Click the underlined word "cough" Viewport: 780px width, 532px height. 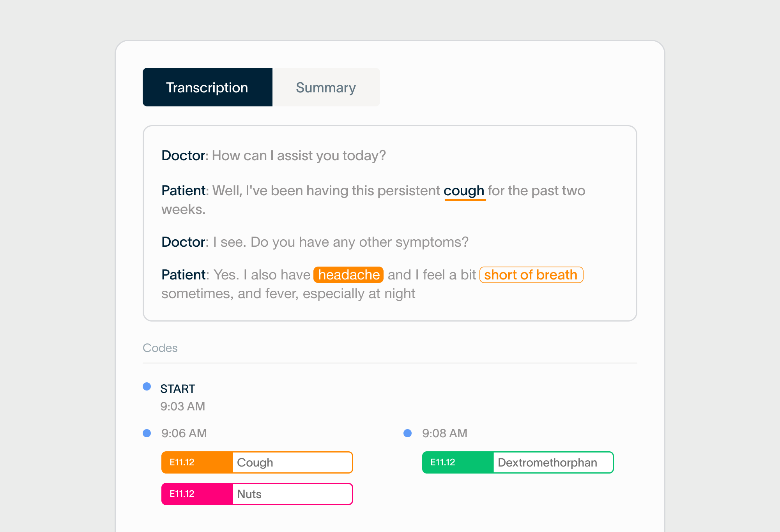(x=464, y=191)
